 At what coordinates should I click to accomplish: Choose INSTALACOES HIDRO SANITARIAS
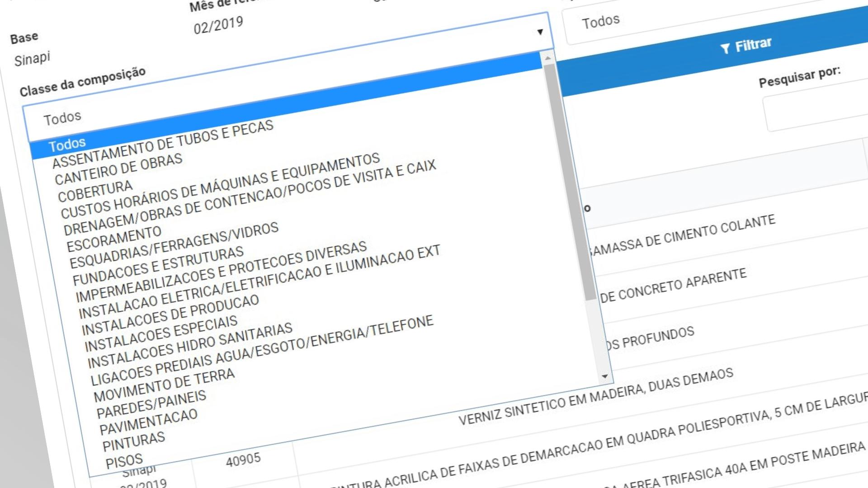(190, 346)
